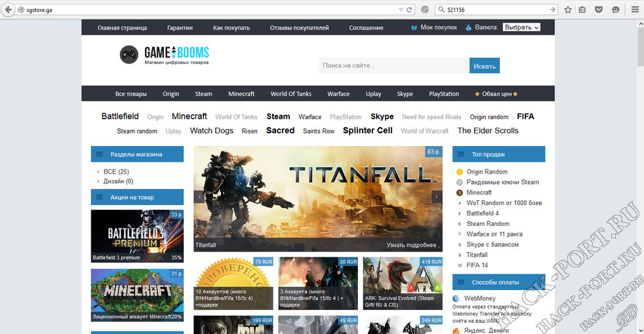Click Battlefield 4 in top sales

[x=483, y=213]
